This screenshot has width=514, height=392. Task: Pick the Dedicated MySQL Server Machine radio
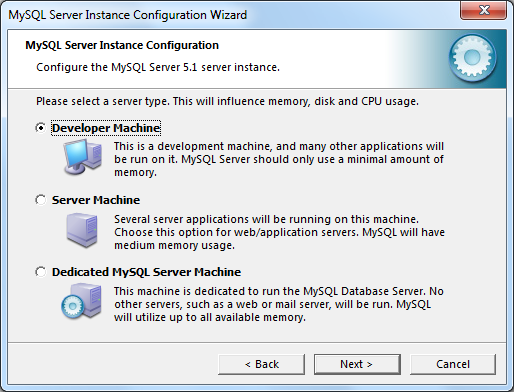click(41, 272)
